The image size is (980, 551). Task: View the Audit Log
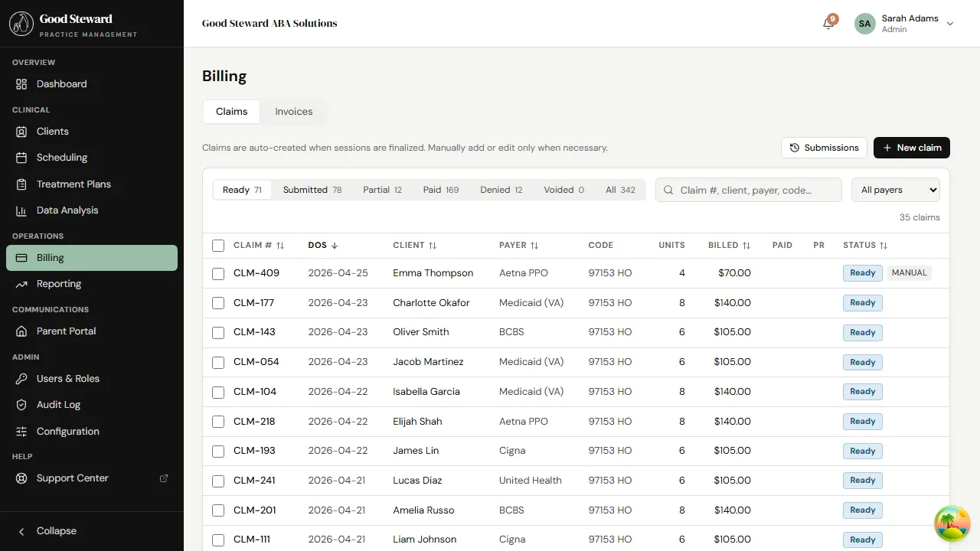tap(59, 404)
